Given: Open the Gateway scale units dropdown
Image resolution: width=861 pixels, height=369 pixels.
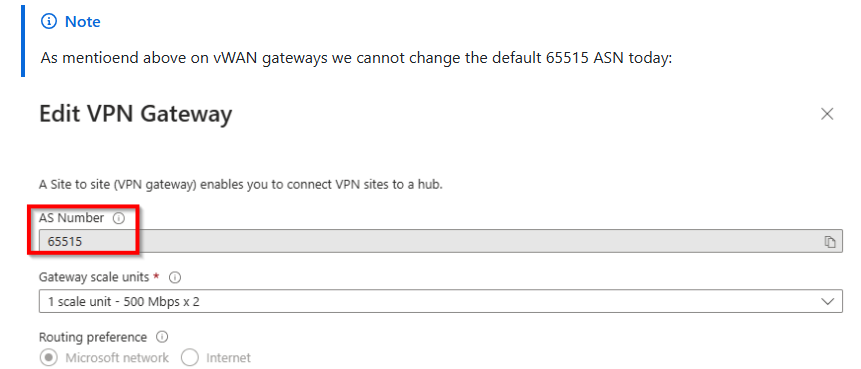Looking at the screenshot, I should [440, 301].
